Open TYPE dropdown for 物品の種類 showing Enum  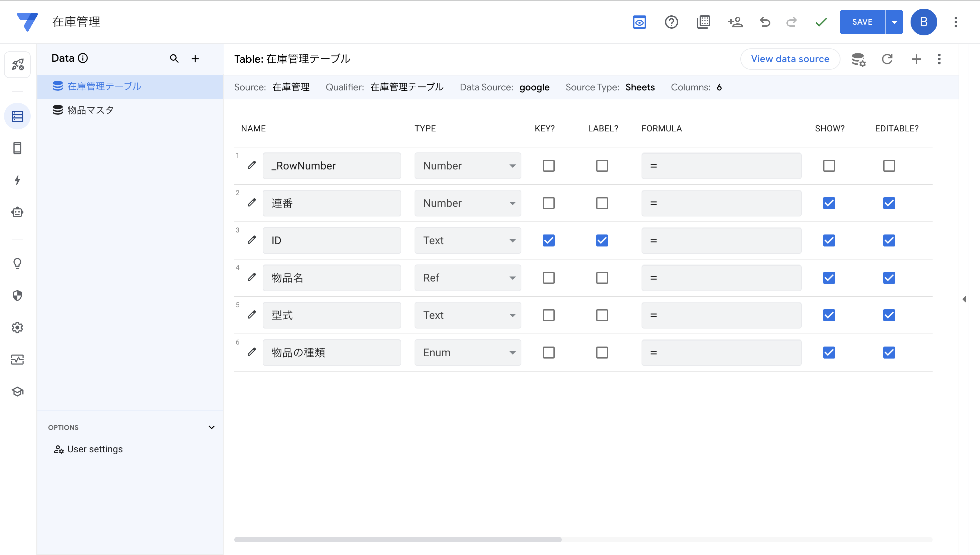[x=468, y=353]
